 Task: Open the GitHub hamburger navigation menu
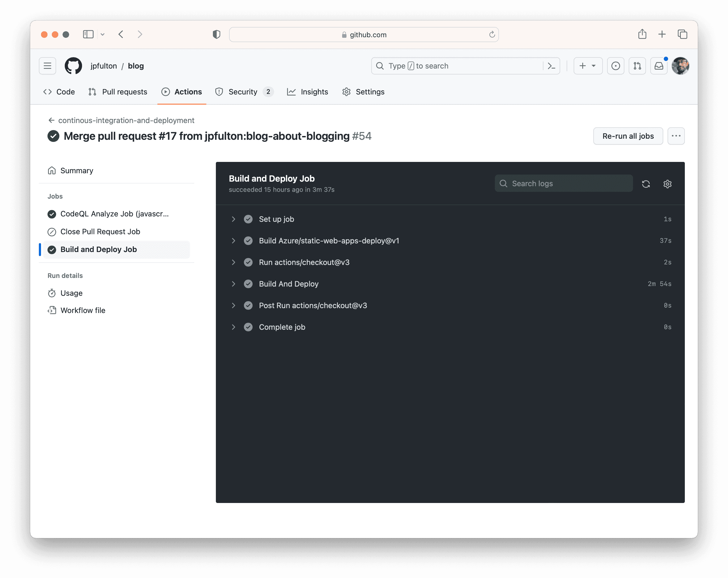click(47, 66)
